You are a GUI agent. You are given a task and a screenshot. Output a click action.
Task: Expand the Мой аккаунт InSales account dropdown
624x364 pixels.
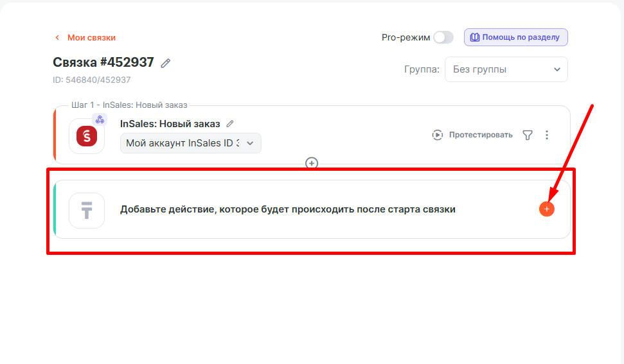pyautogui.click(x=190, y=143)
